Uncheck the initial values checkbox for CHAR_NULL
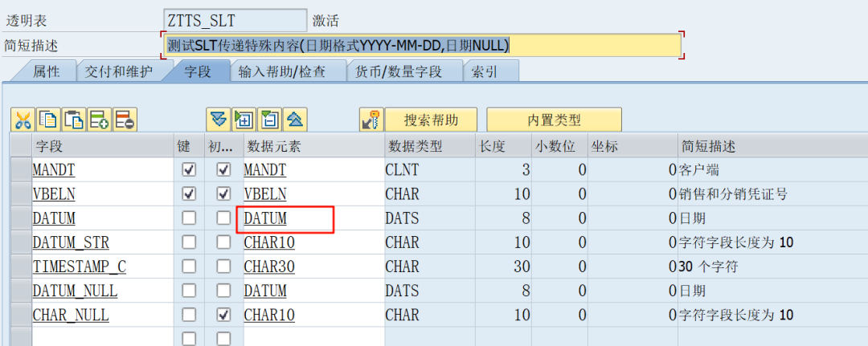Viewport: 868px width, 346px height. [223, 315]
